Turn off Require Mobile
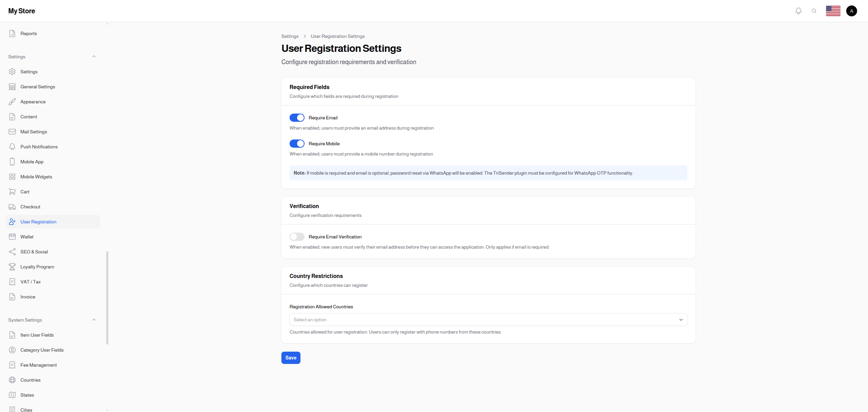Screen dimensions: 868x412 coord(297,143)
